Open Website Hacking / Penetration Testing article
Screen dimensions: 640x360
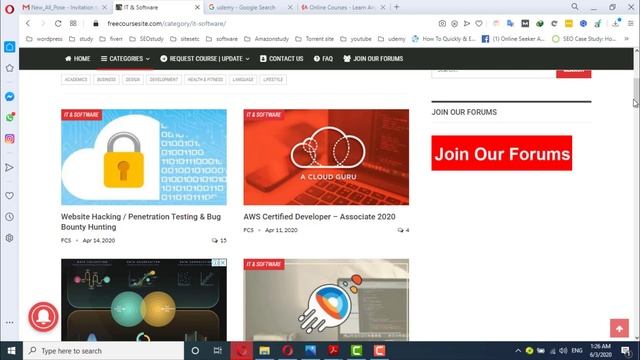point(141,222)
